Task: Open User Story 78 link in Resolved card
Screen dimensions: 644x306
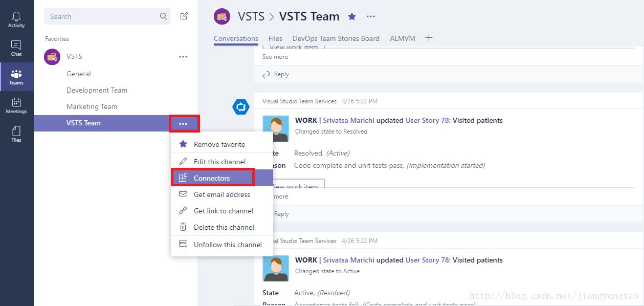Action: coord(428,121)
